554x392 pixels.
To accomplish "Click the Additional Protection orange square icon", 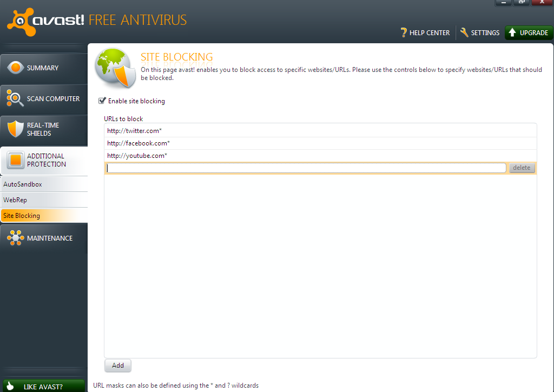I will pyautogui.click(x=16, y=160).
